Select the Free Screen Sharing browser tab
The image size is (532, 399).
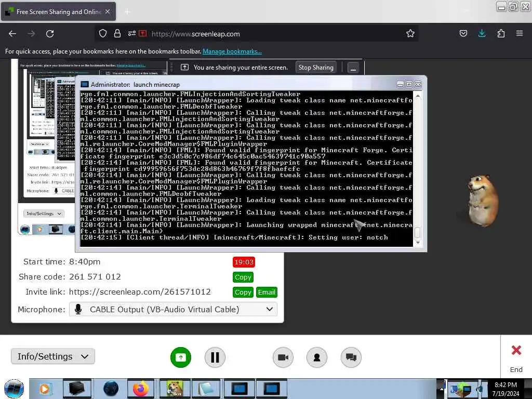[58, 11]
